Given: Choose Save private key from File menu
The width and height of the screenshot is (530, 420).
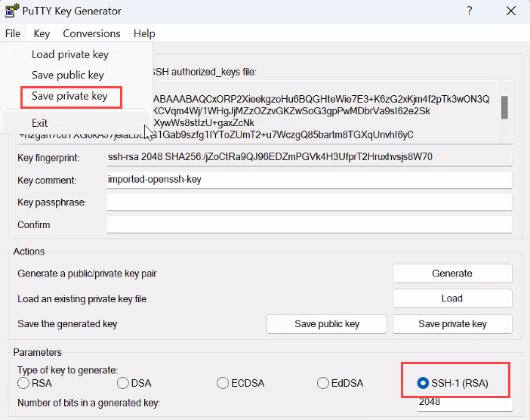Looking at the screenshot, I should (76, 97).
